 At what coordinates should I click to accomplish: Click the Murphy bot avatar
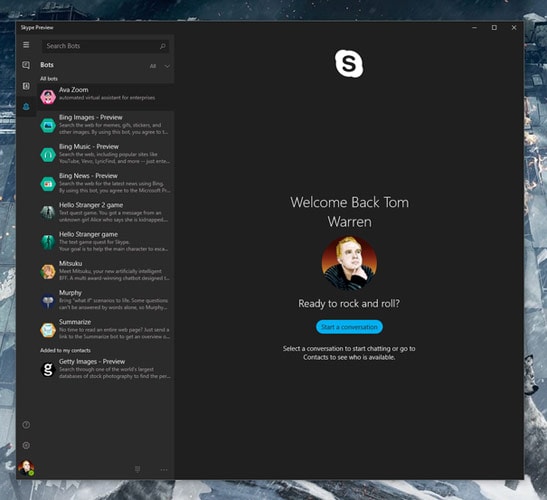48,301
